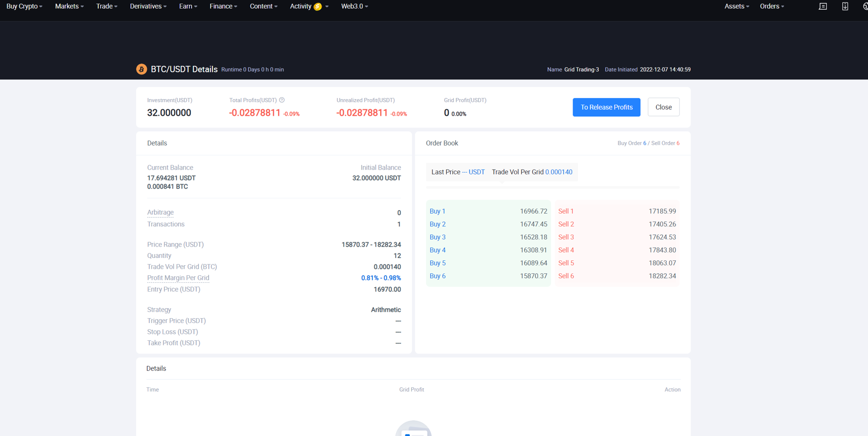Image resolution: width=868 pixels, height=436 pixels.
Task: Expand the Buy Crypto dropdown menu
Action: 24,6
